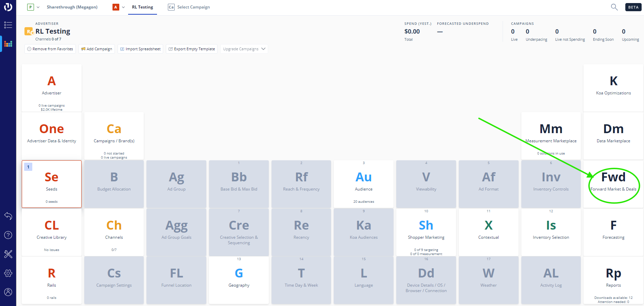Open the user profile sidebar icon

pos(8,292)
